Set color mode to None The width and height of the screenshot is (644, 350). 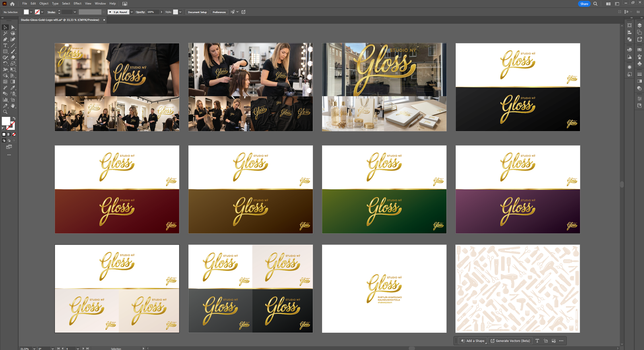coord(14,135)
